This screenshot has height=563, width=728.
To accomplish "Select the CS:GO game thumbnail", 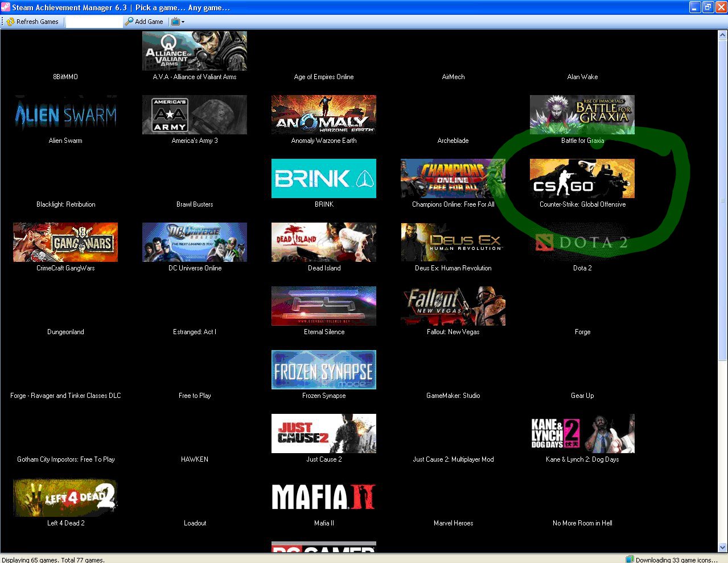I will pyautogui.click(x=582, y=178).
